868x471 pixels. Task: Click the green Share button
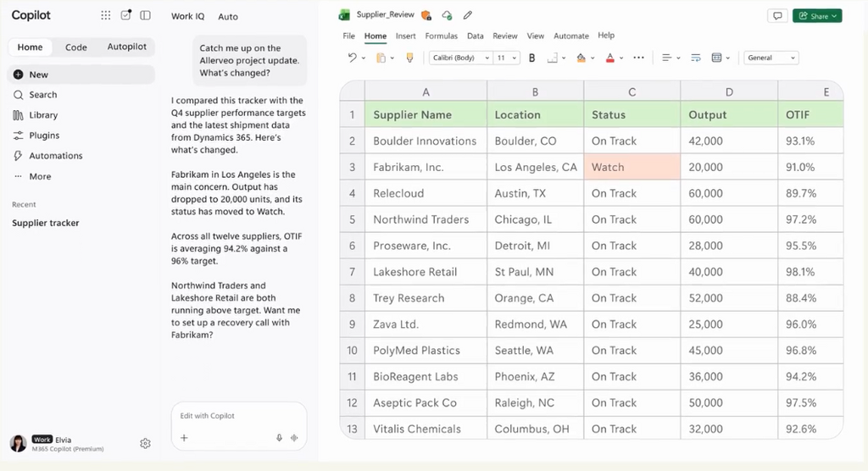[817, 16]
